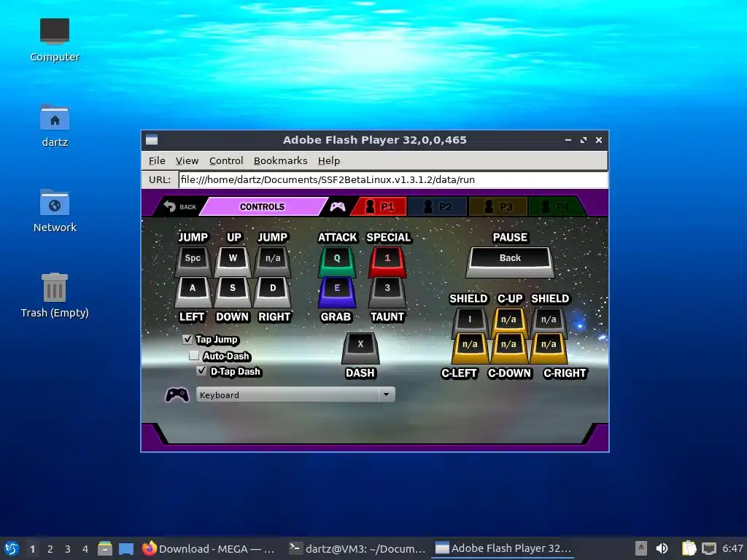Open the Bookmarks menu

tap(280, 161)
